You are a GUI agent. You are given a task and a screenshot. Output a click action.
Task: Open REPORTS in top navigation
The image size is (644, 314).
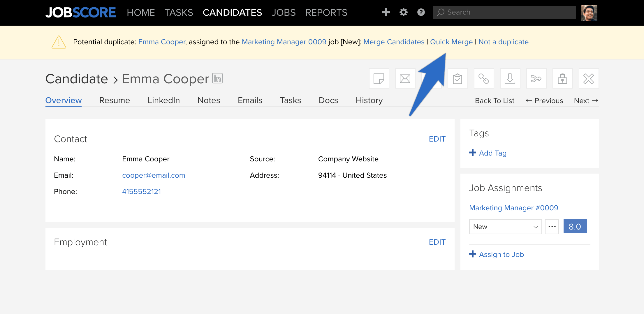[x=326, y=13]
